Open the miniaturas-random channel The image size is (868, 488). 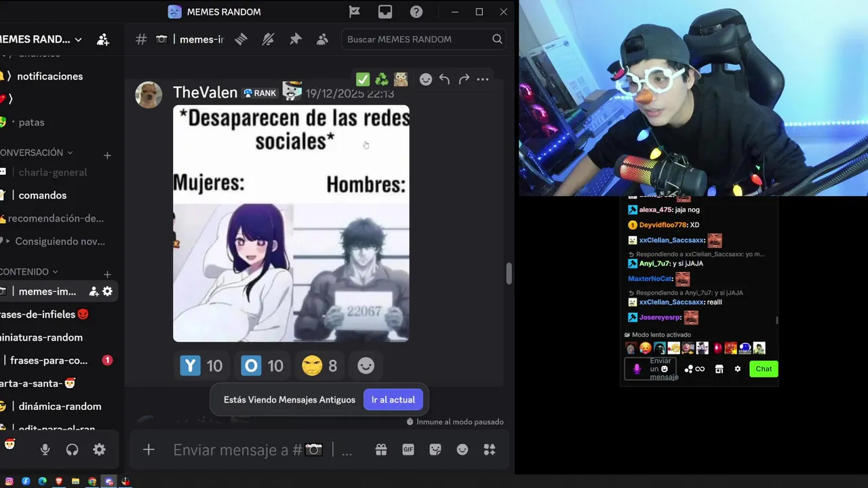click(41, 338)
